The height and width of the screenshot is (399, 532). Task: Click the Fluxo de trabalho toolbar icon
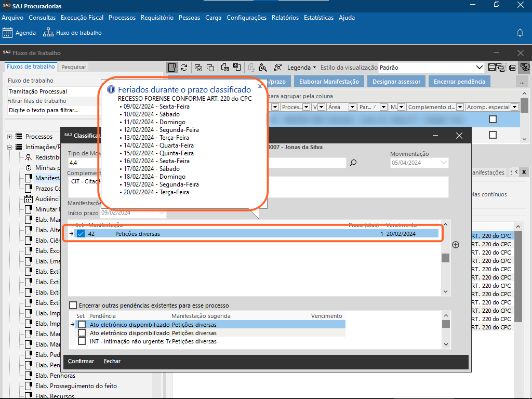[x=48, y=33]
